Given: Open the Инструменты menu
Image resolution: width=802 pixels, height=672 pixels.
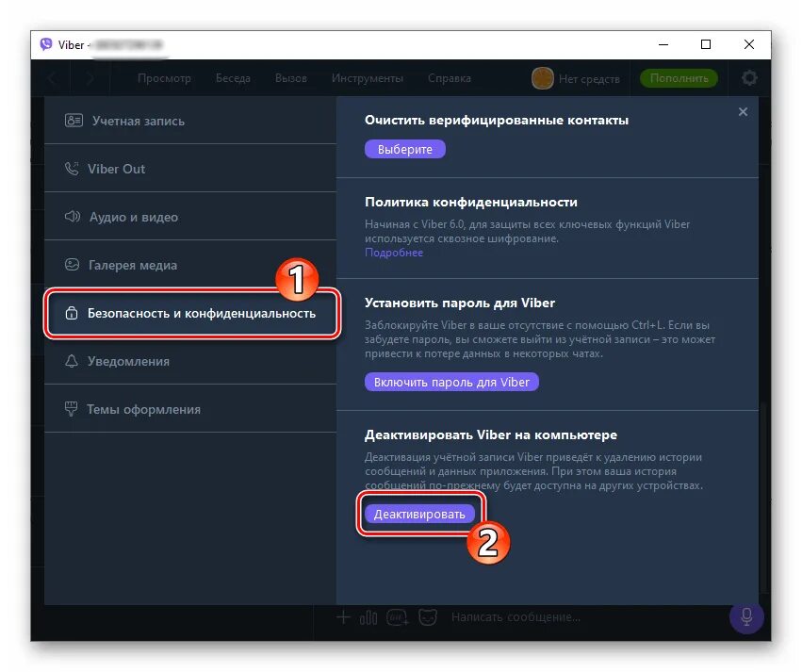Looking at the screenshot, I should [x=368, y=78].
